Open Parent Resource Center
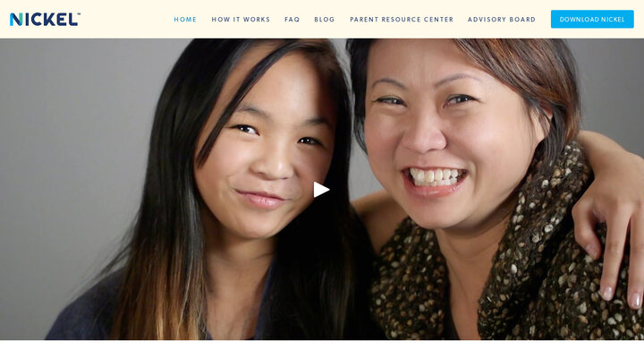The width and height of the screenshot is (644, 358). [x=402, y=20]
